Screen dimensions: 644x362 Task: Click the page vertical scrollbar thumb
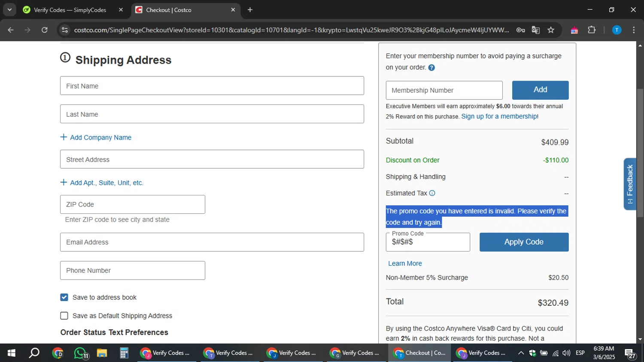tap(640, 152)
